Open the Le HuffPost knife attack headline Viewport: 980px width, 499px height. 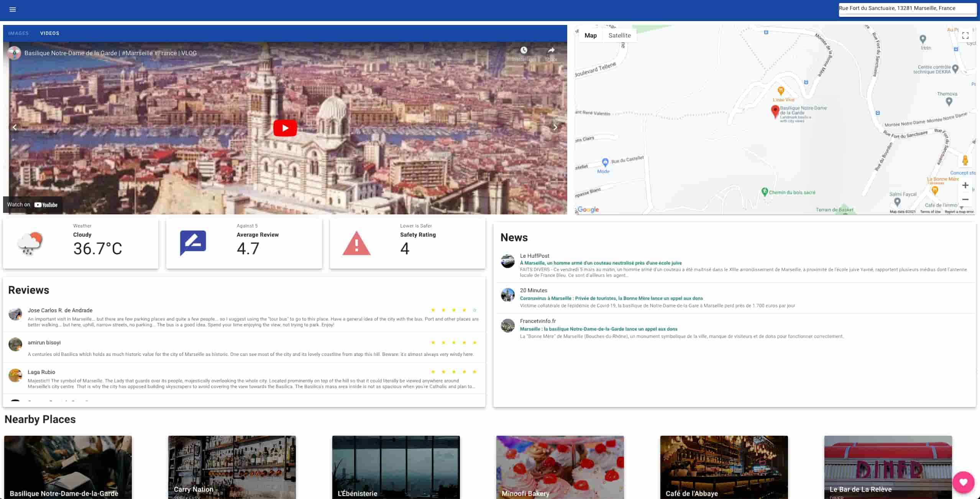pos(601,263)
